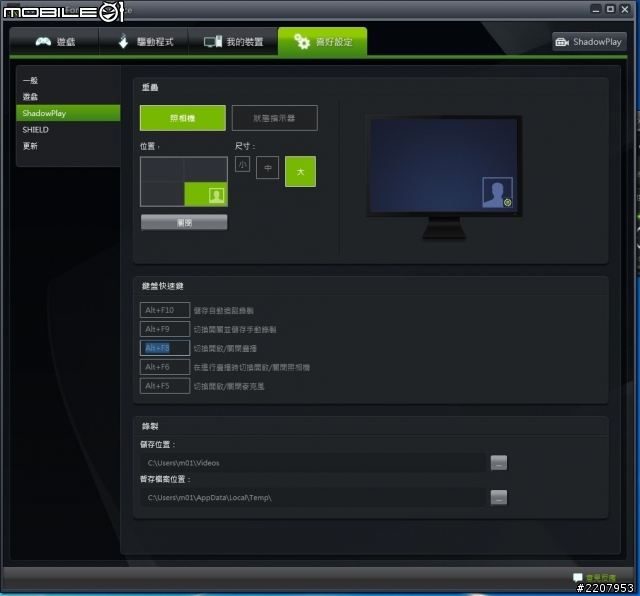Browse for the temporary files location
Viewport: 640px width, 596px height.
[499, 498]
